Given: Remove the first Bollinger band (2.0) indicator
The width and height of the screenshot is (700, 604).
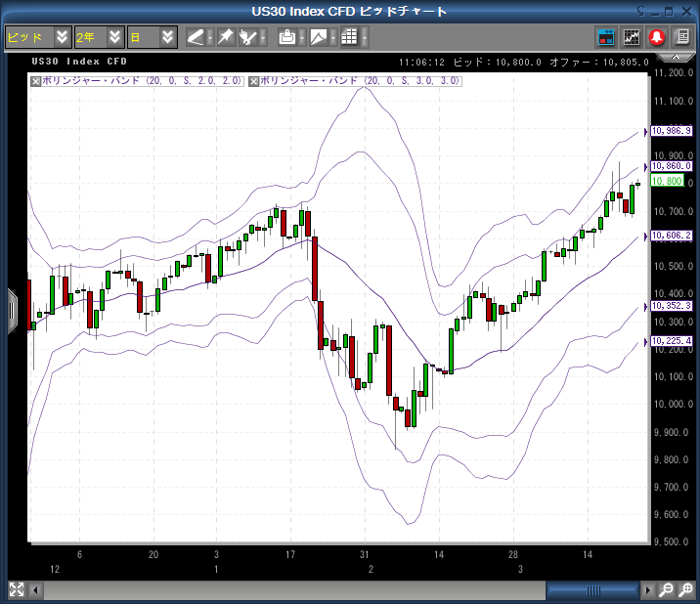Looking at the screenshot, I should [36, 81].
